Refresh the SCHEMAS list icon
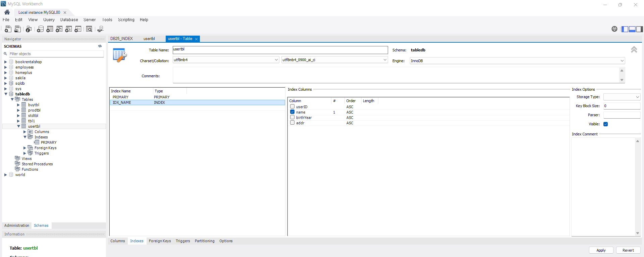The image size is (644, 257). pyautogui.click(x=100, y=46)
